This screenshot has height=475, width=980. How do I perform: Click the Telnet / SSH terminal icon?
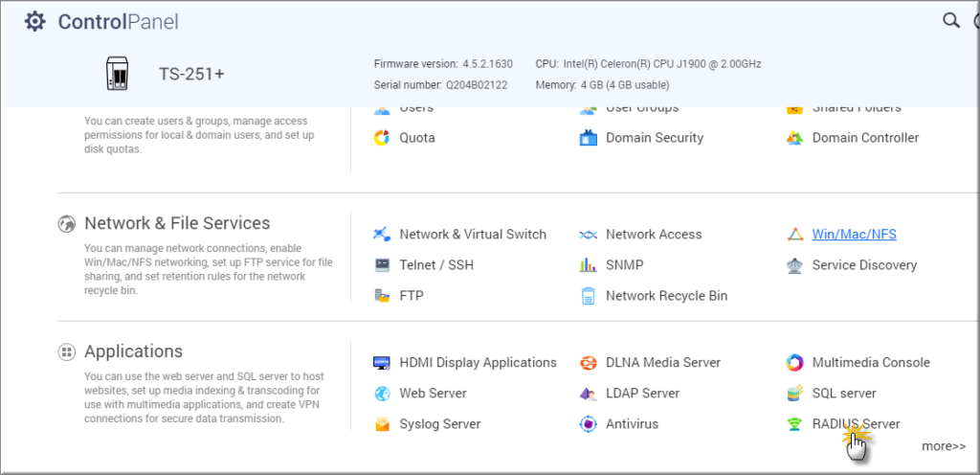pyautogui.click(x=382, y=265)
